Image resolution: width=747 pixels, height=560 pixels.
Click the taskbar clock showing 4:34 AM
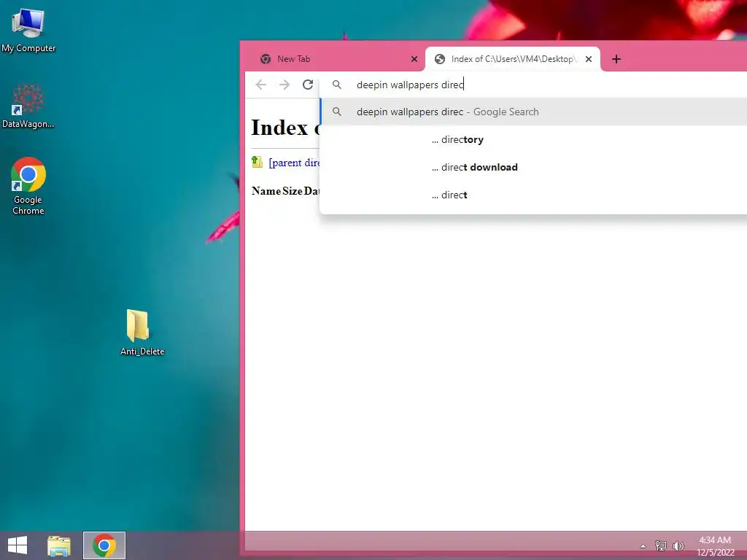pyautogui.click(x=715, y=546)
